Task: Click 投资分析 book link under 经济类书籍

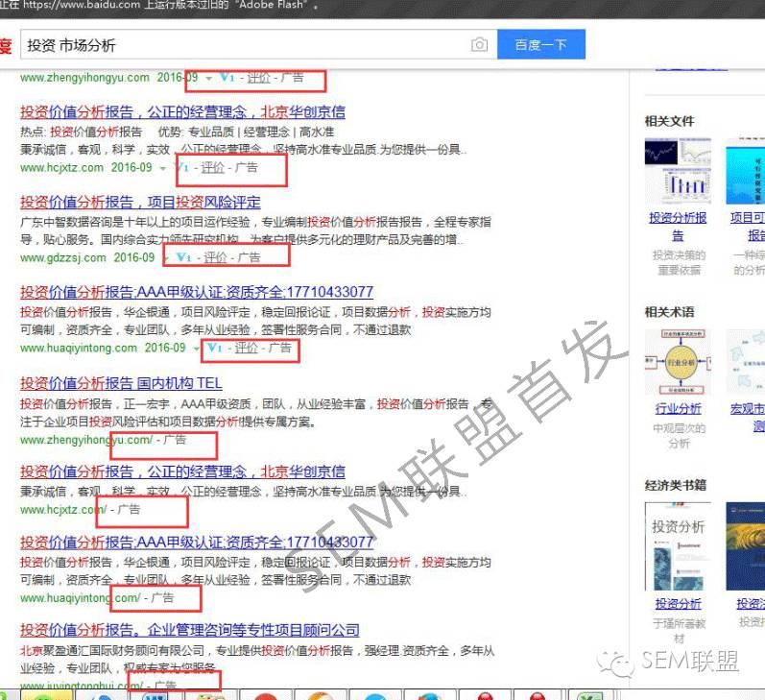Action: (x=679, y=604)
